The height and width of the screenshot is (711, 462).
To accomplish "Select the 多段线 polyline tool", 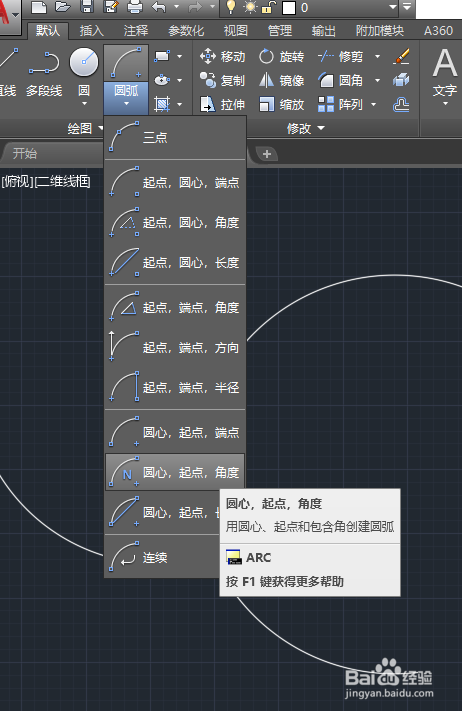I will [44, 73].
